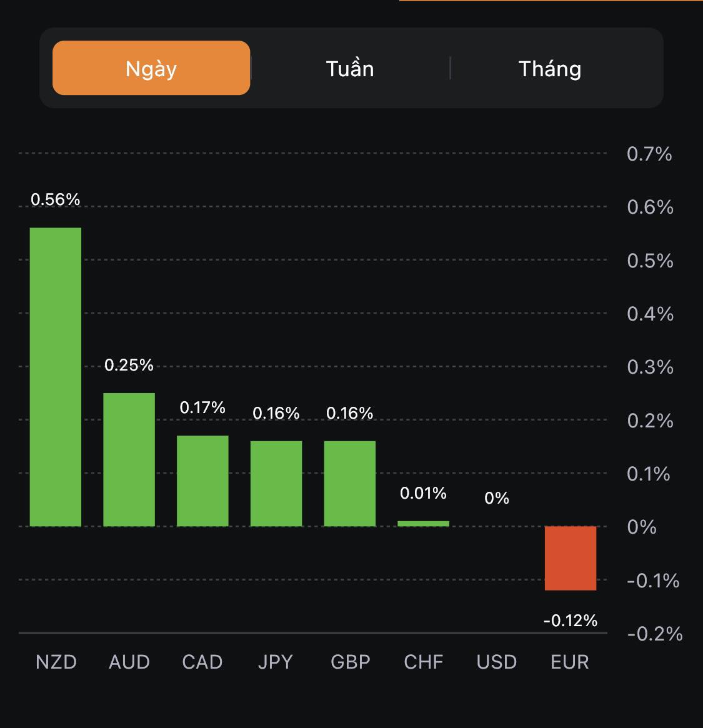Viewport: 703px width, 728px height.
Task: Click the EUR currency label
Action: pos(570,662)
